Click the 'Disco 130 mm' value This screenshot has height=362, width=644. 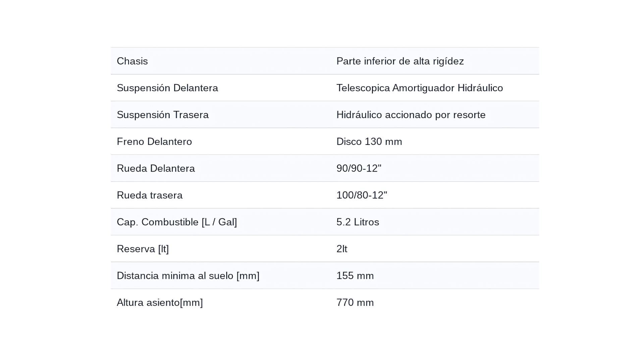[x=369, y=141]
